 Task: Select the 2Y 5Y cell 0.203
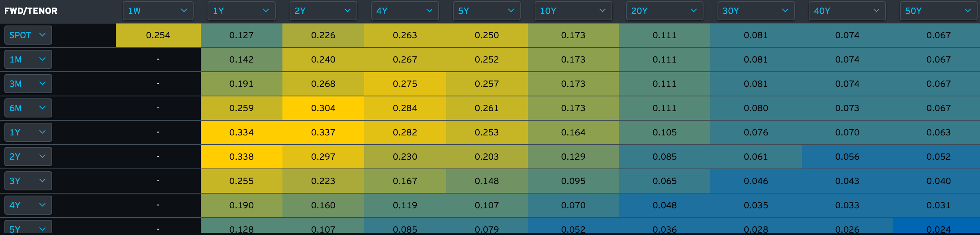click(487, 157)
